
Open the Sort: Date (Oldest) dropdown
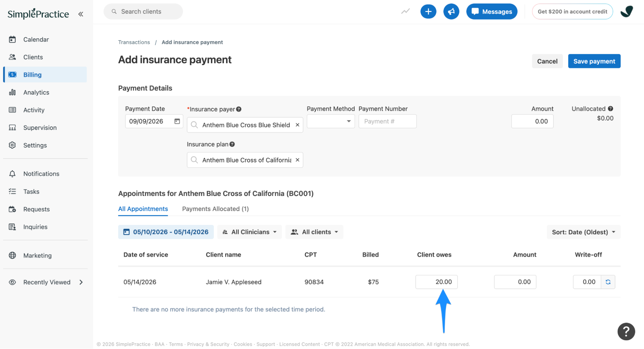tap(583, 232)
